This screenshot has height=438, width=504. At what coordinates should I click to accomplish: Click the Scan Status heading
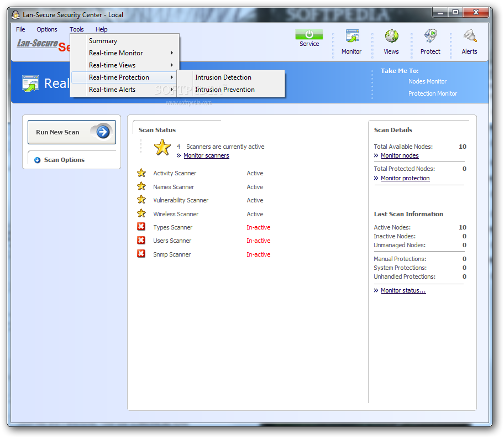point(157,130)
